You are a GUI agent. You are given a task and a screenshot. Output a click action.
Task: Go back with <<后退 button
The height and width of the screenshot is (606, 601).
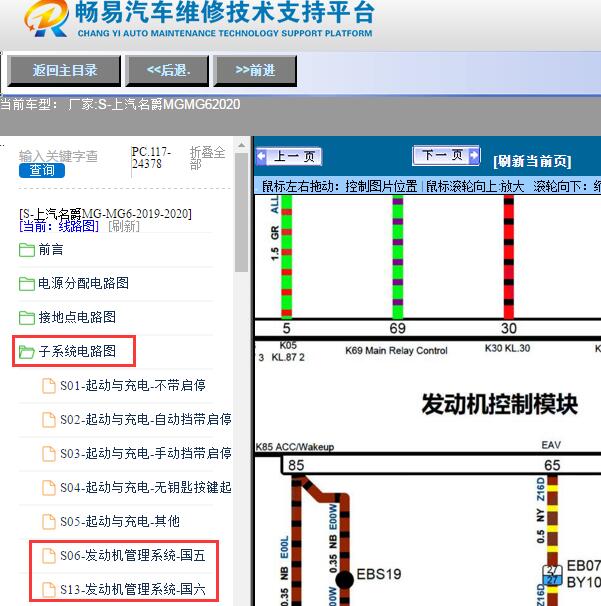167,70
